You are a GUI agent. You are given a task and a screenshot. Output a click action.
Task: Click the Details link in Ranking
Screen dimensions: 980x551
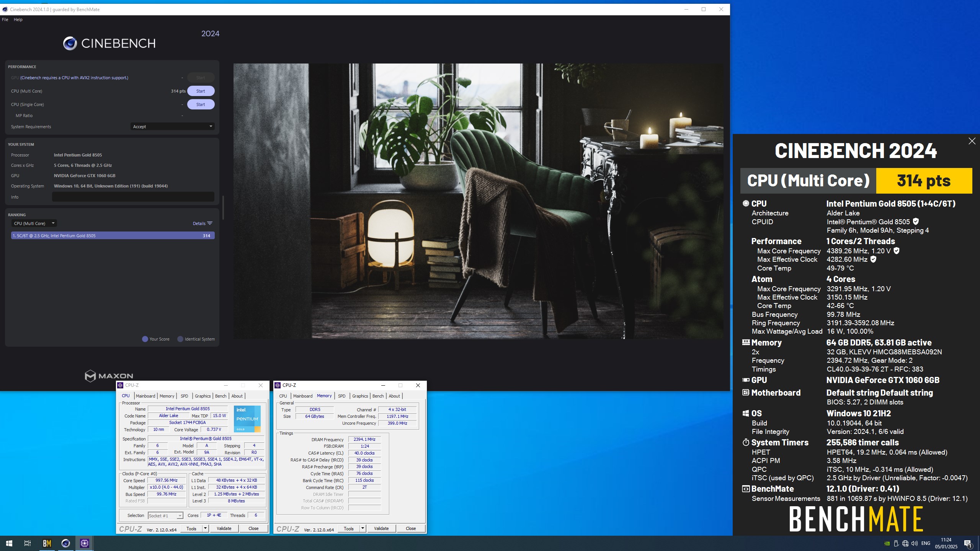[x=199, y=223]
